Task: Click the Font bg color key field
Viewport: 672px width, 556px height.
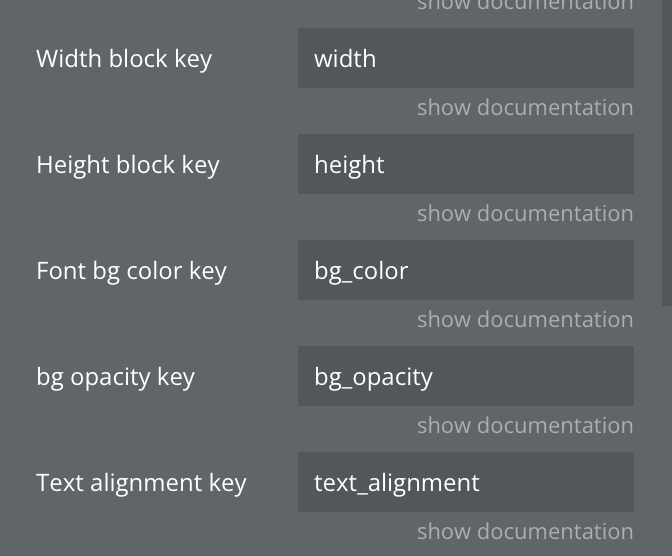Action: pos(465,270)
